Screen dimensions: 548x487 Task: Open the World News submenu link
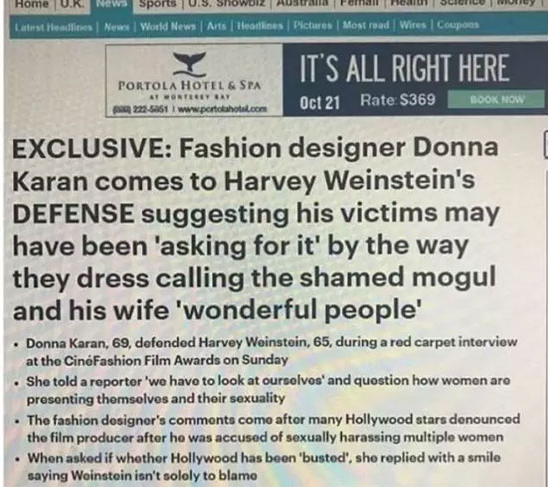pos(168,26)
